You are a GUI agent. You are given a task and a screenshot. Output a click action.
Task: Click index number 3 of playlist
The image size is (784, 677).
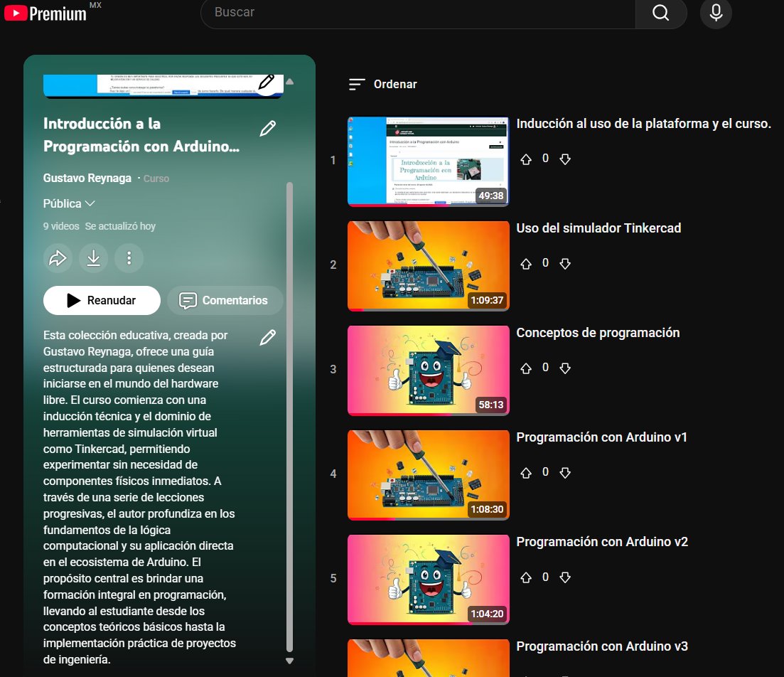click(333, 369)
